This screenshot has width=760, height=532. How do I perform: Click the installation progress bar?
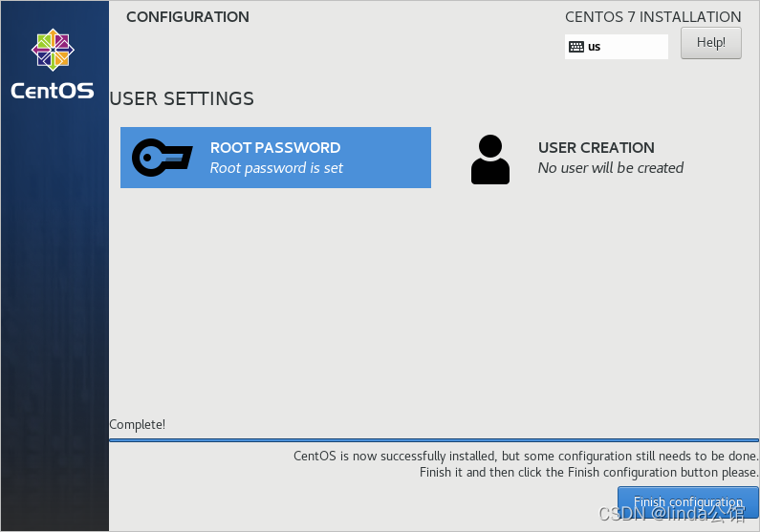click(434, 440)
